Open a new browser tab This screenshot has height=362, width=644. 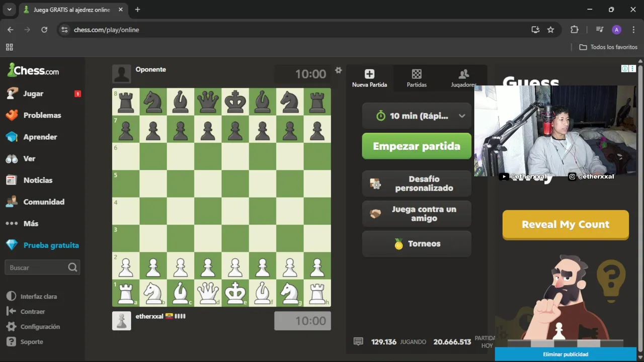(x=137, y=10)
